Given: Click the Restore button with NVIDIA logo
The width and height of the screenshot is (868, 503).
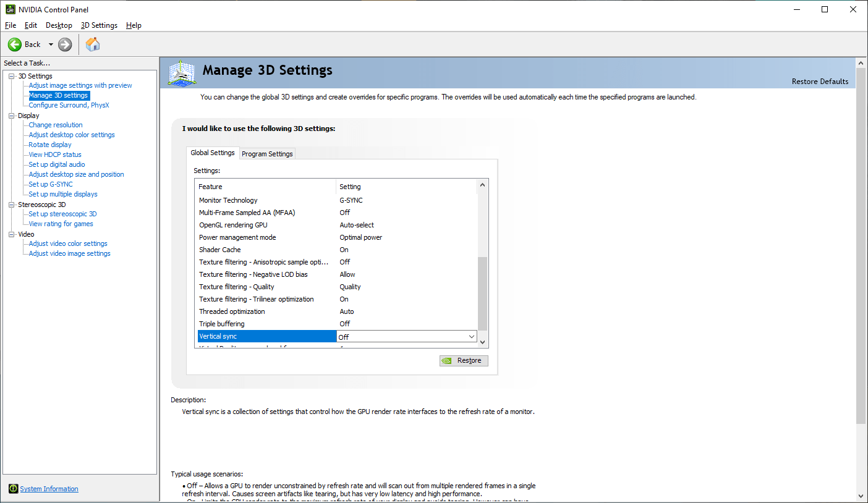Looking at the screenshot, I should 464,360.
